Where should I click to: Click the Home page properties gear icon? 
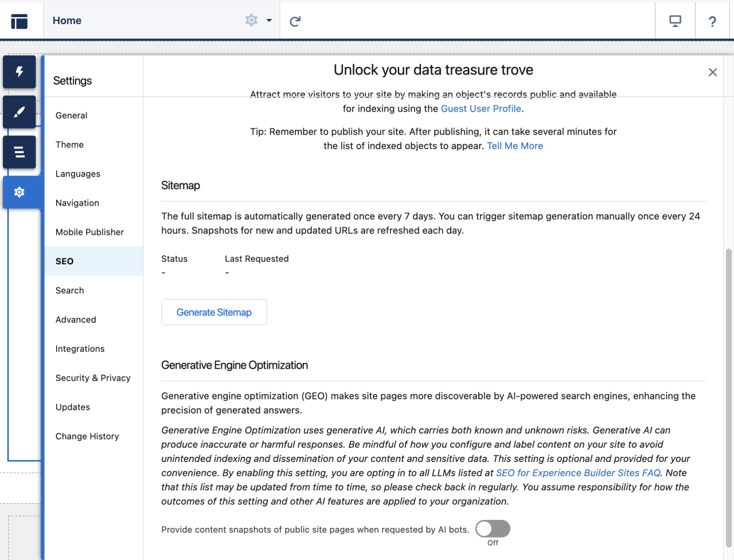click(x=251, y=20)
